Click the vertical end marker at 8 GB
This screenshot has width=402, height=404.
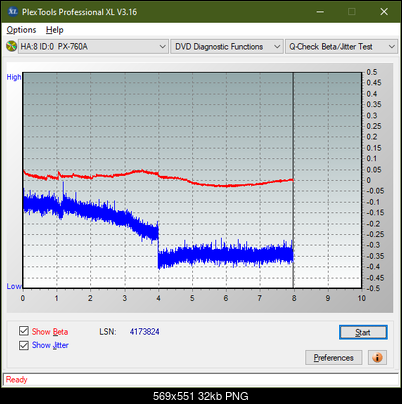[x=293, y=180]
